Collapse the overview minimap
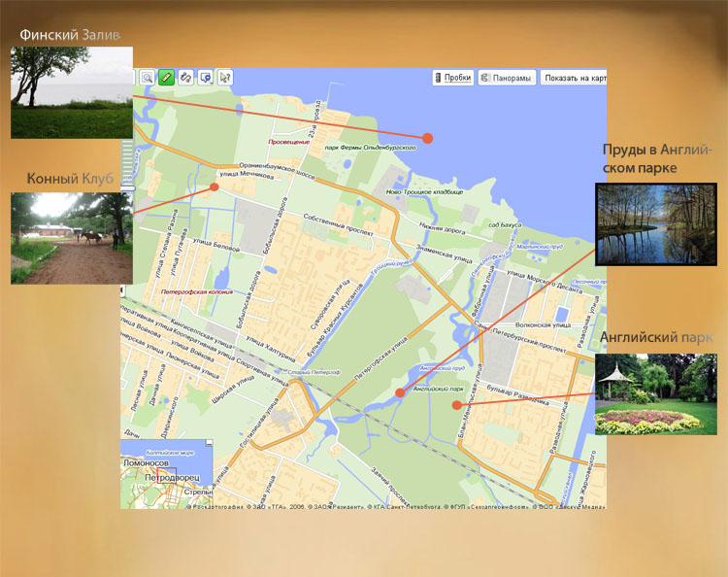728x577 pixels. click(x=209, y=443)
